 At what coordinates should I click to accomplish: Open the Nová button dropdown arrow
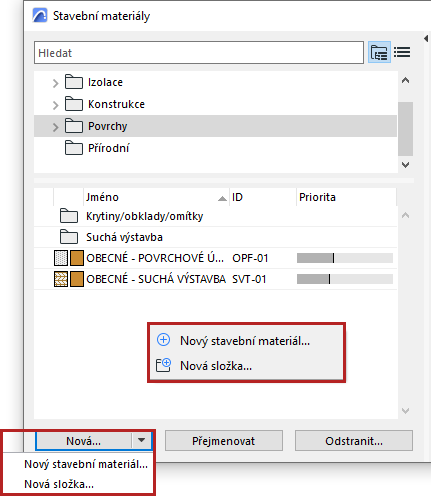[x=142, y=441]
